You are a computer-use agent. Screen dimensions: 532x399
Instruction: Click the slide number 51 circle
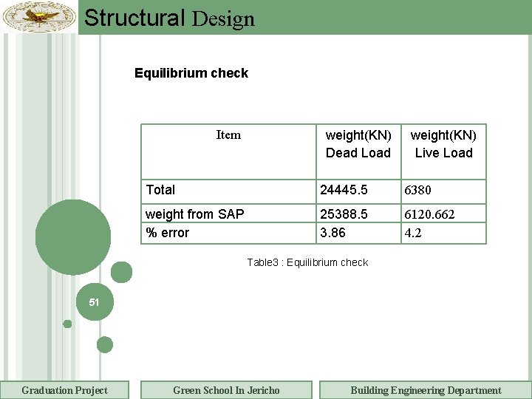(95, 302)
